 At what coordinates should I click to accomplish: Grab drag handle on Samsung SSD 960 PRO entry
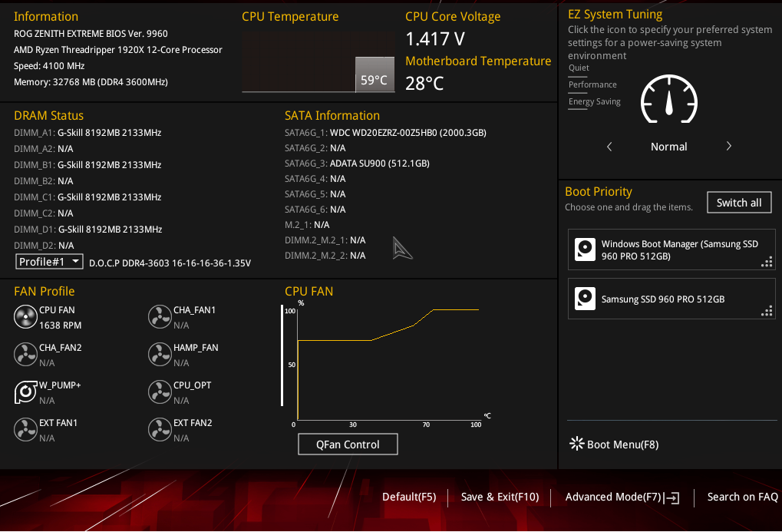point(767,311)
